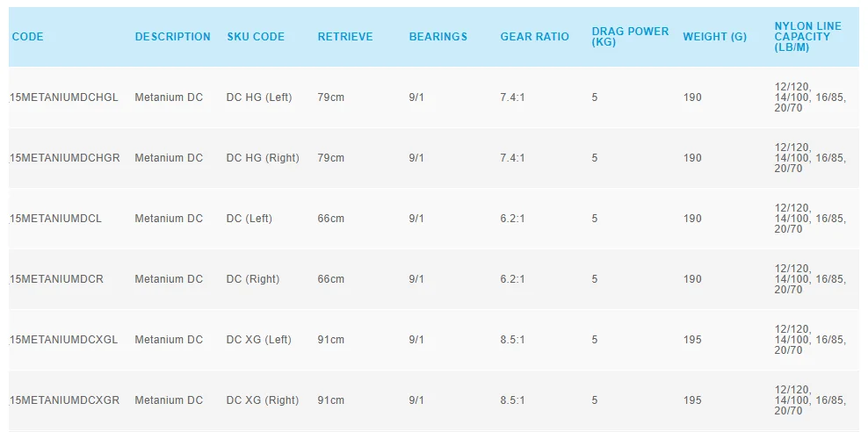This screenshot has width=868, height=432.
Task: Click the DRAG POWER (KG) header
Action: point(630,37)
